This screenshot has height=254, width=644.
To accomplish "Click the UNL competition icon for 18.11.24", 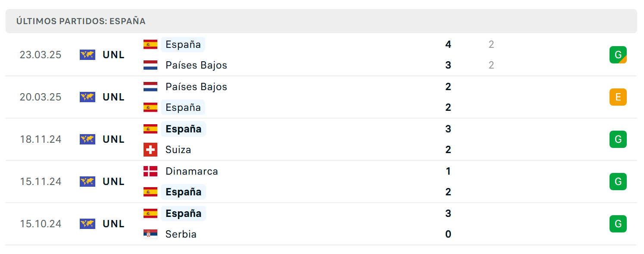I will [88, 139].
